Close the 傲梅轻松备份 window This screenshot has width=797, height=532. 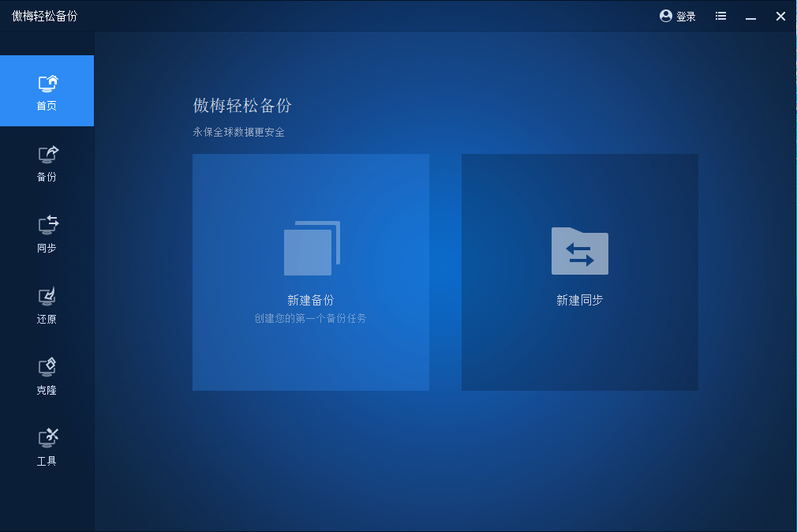click(x=780, y=17)
